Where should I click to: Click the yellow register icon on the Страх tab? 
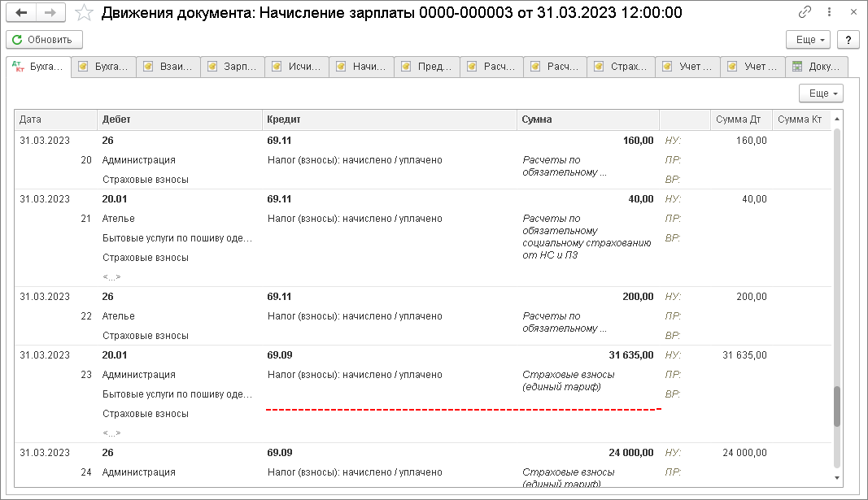tap(600, 66)
